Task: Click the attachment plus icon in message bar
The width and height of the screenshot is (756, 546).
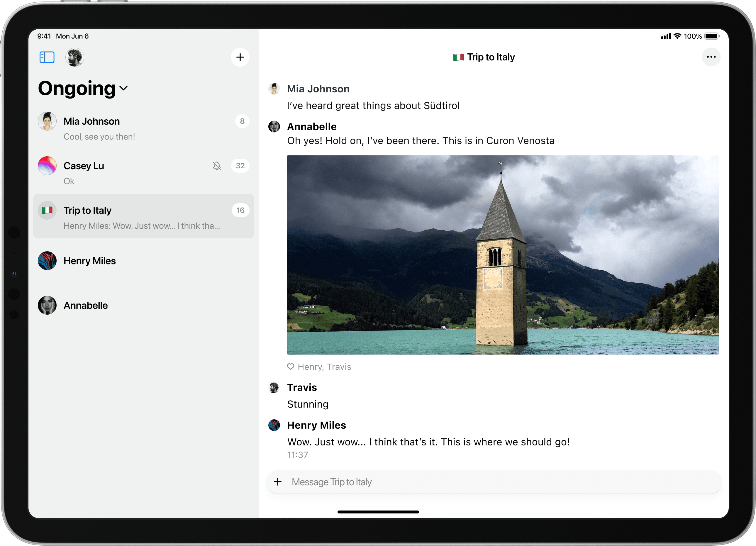Action: [278, 482]
